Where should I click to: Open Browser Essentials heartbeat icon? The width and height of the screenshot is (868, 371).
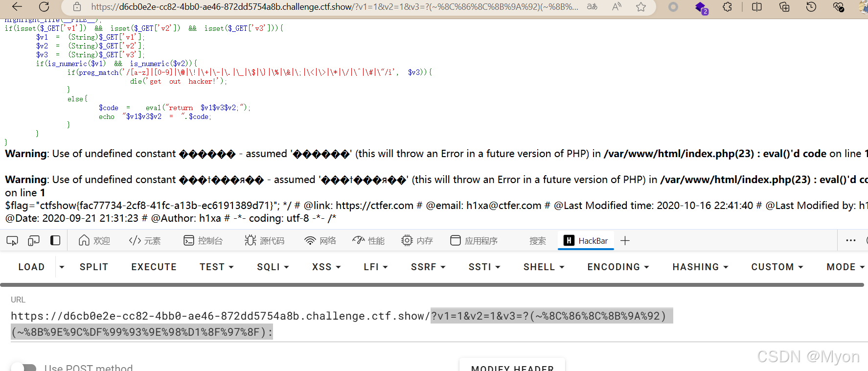(x=838, y=7)
